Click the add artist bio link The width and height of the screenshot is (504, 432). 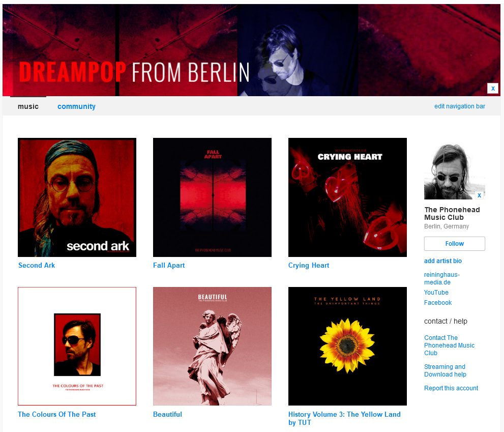coord(442,261)
